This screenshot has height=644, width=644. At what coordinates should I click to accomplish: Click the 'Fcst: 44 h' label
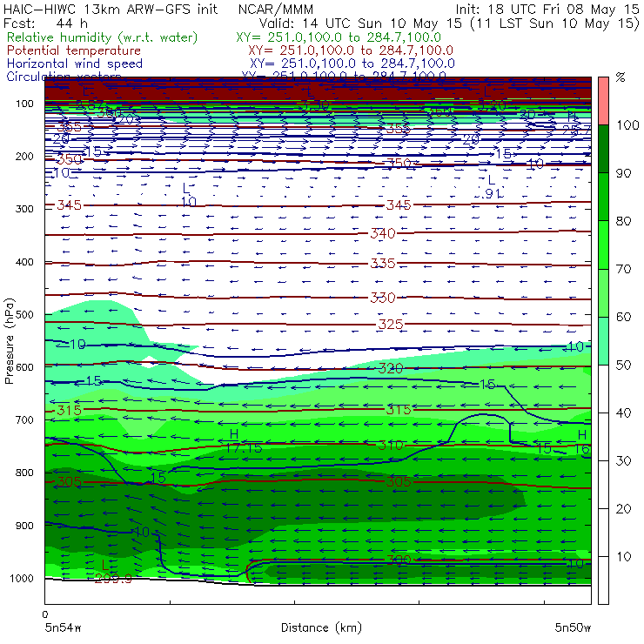tap(45, 23)
